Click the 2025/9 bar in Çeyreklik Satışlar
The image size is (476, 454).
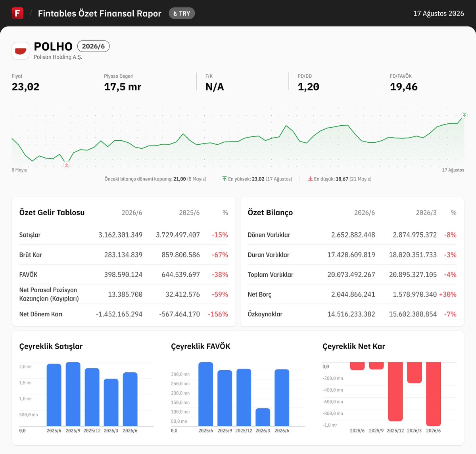(x=73, y=394)
